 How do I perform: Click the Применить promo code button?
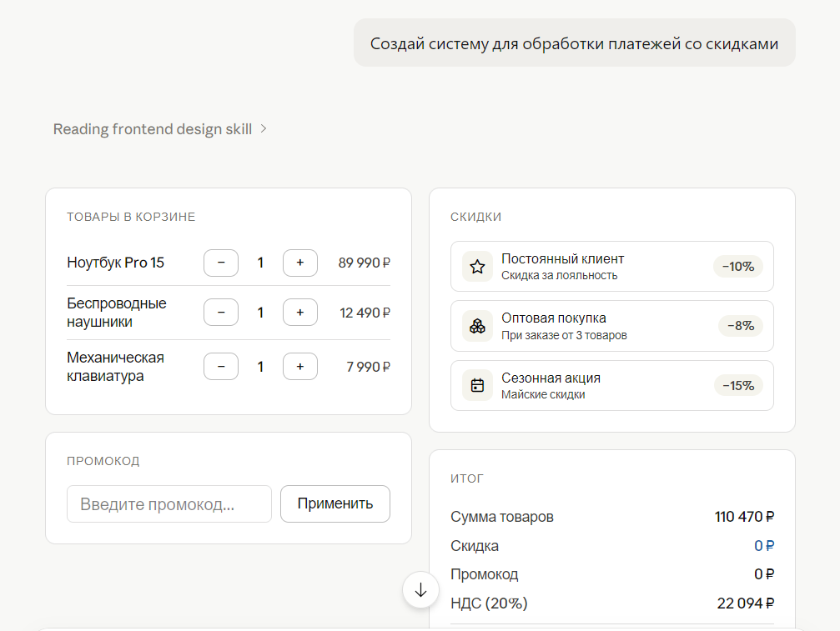click(335, 503)
